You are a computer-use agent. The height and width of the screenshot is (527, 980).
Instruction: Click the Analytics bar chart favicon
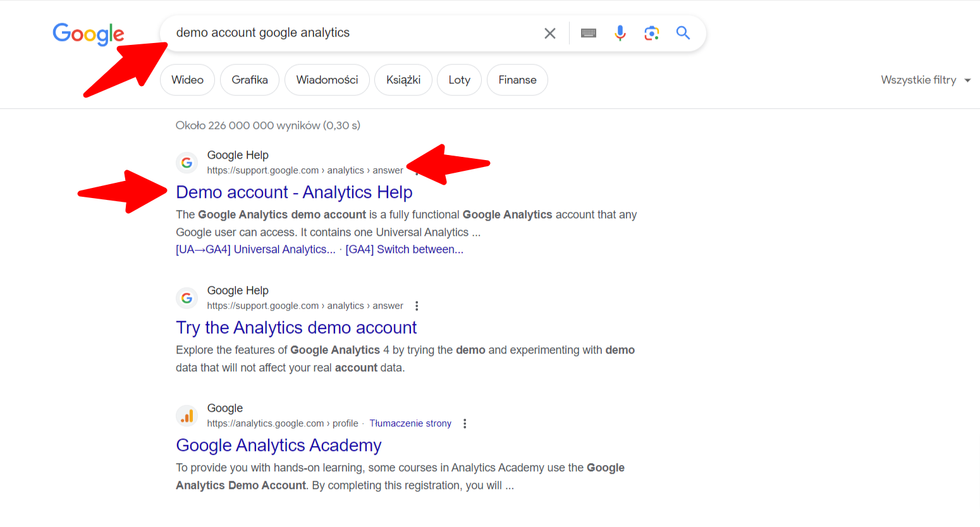point(187,416)
